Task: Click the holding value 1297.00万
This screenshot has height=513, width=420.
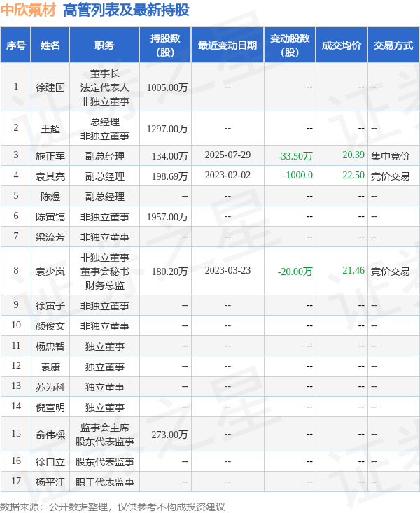Action: coord(167,129)
